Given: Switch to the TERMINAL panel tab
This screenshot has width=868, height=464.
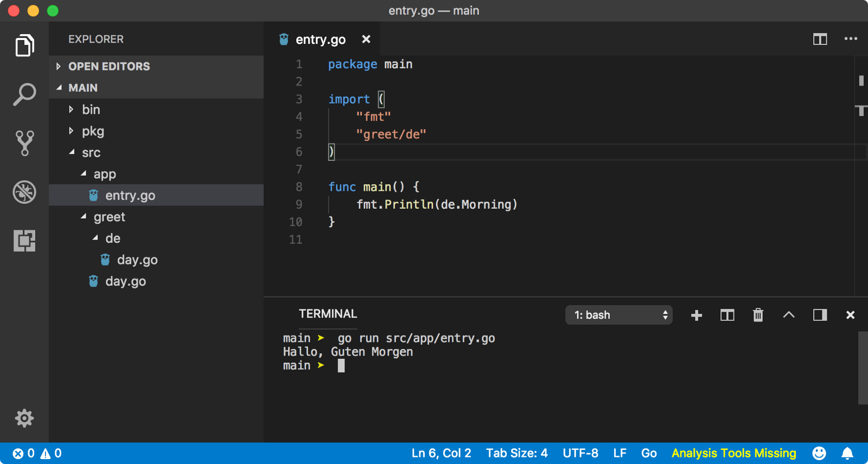Looking at the screenshot, I should pyautogui.click(x=328, y=314).
